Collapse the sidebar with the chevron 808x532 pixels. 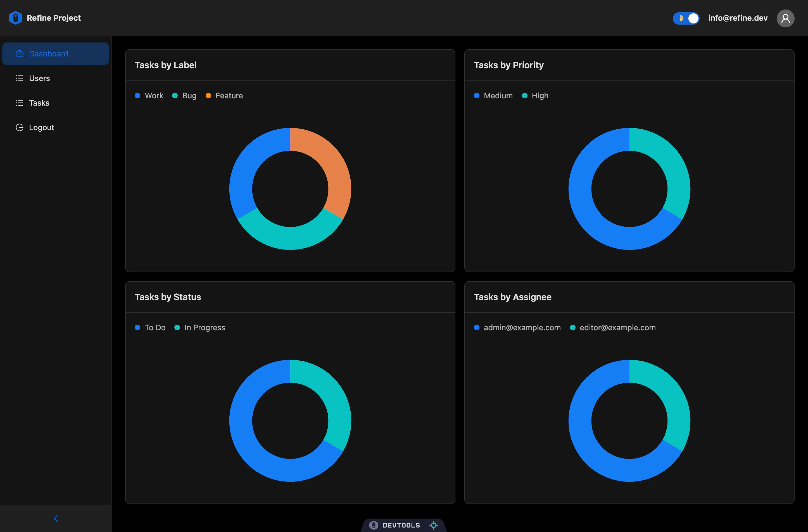pyautogui.click(x=55, y=518)
